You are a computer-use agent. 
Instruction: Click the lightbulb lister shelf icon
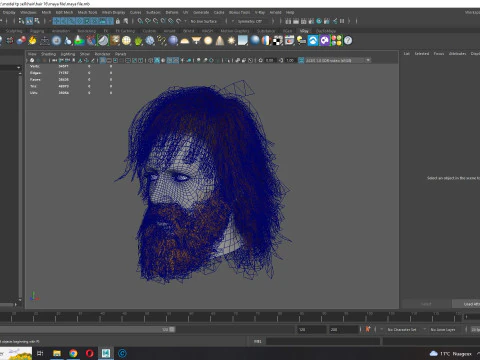pos(301,41)
